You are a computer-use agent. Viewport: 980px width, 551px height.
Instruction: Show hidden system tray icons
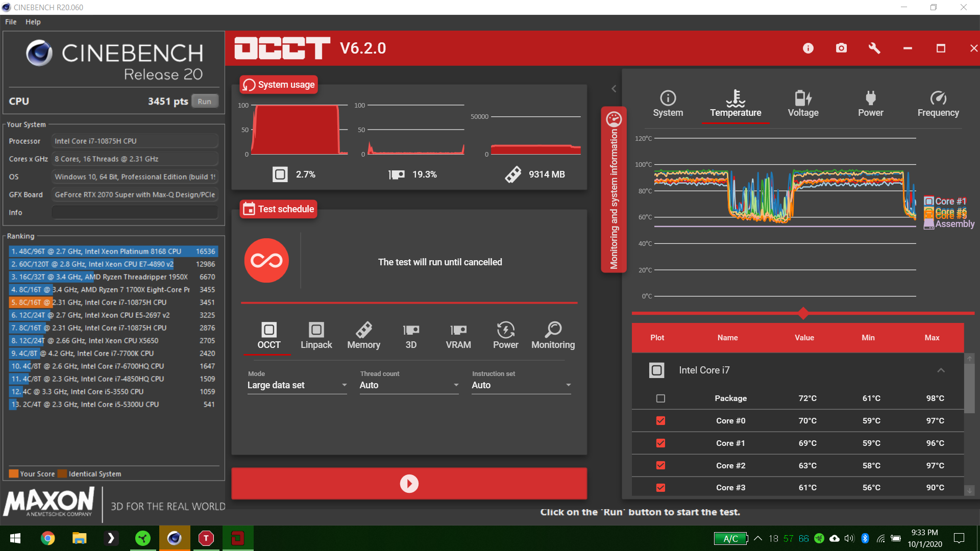coord(758,538)
